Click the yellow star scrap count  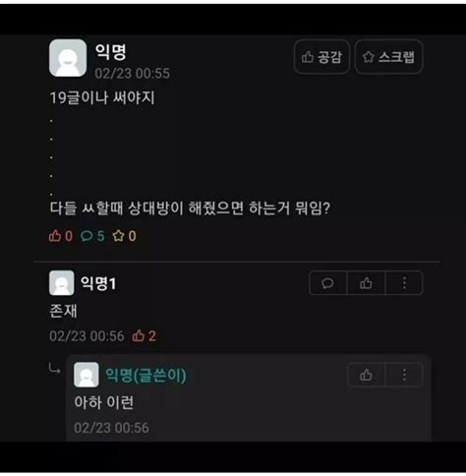[124, 236]
